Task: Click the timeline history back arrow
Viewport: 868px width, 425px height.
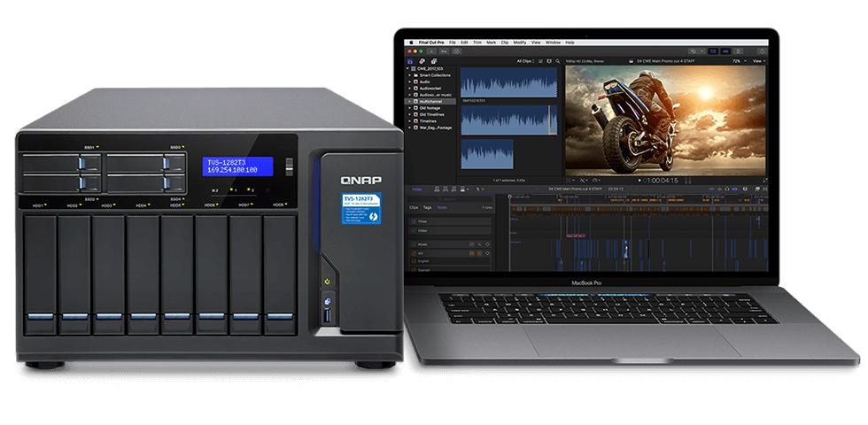Action: (537, 189)
